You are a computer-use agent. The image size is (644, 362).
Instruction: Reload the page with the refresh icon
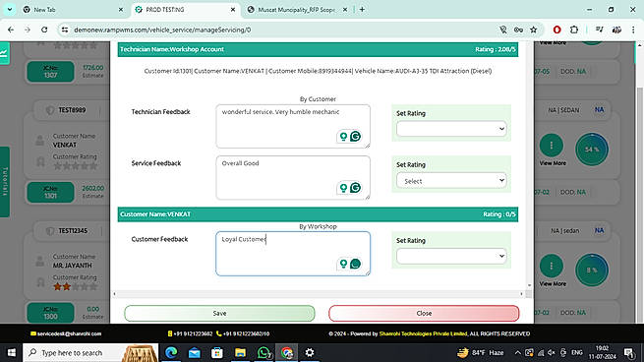coord(44,30)
